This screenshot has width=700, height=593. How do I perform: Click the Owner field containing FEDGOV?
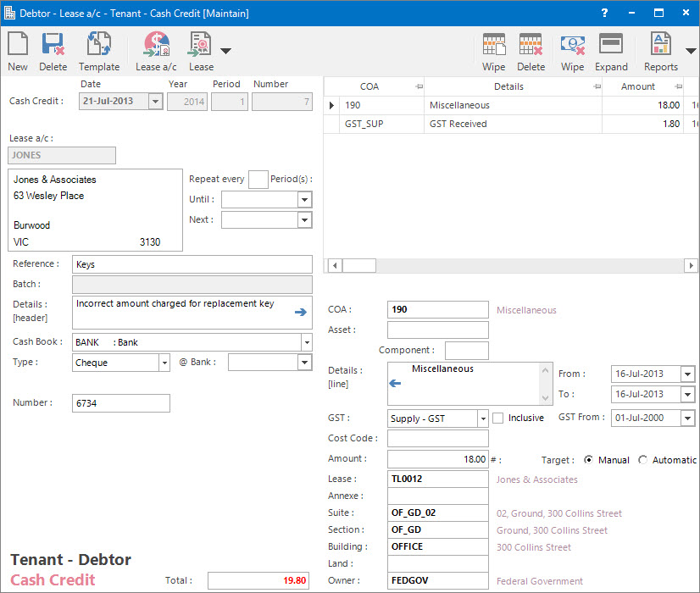(x=438, y=581)
